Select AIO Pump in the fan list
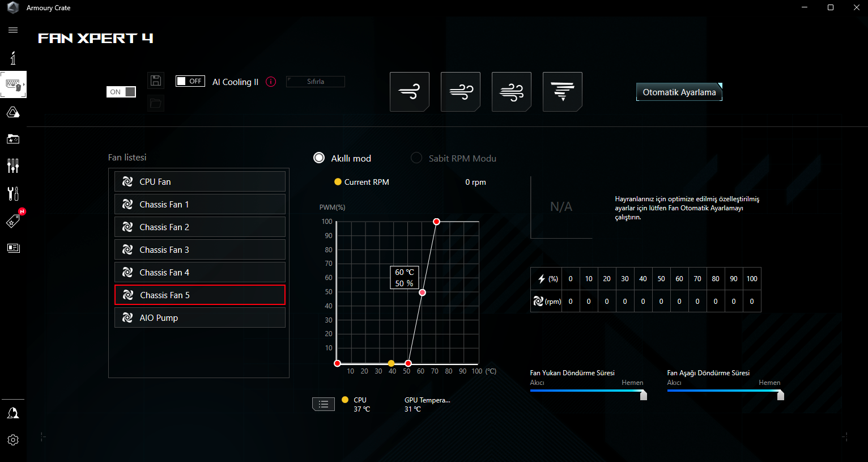The width and height of the screenshot is (868, 462). point(200,317)
